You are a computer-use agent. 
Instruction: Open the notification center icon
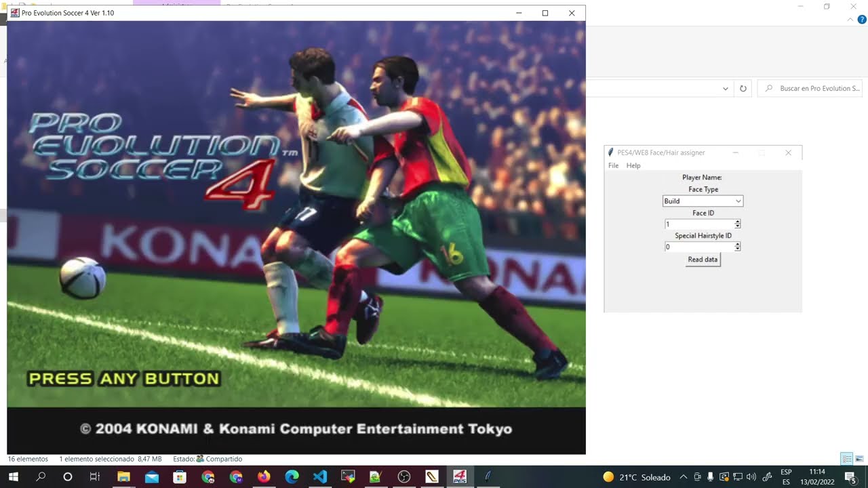850,477
